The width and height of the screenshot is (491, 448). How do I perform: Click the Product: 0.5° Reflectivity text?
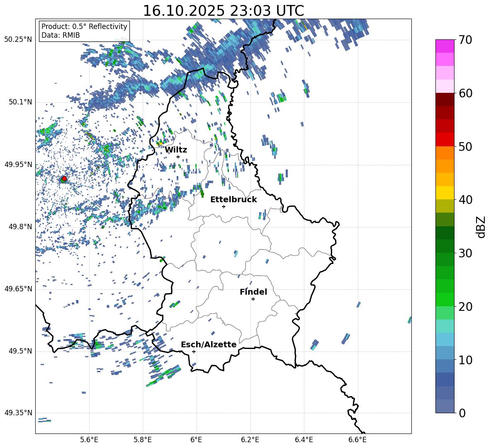pyautogui.click(x=84, y=27)
